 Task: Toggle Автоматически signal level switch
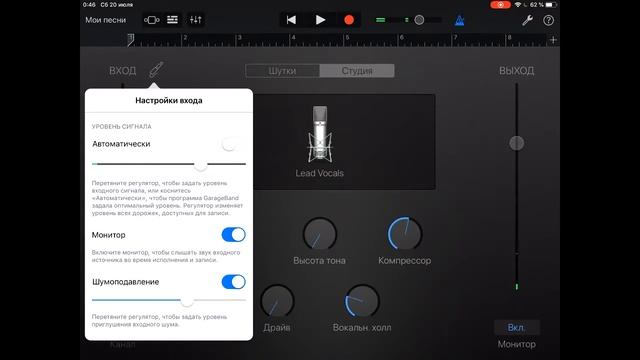tap(233, 144)
